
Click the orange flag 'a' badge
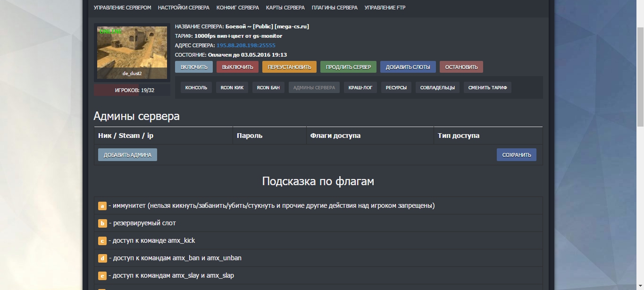[102, 206]
